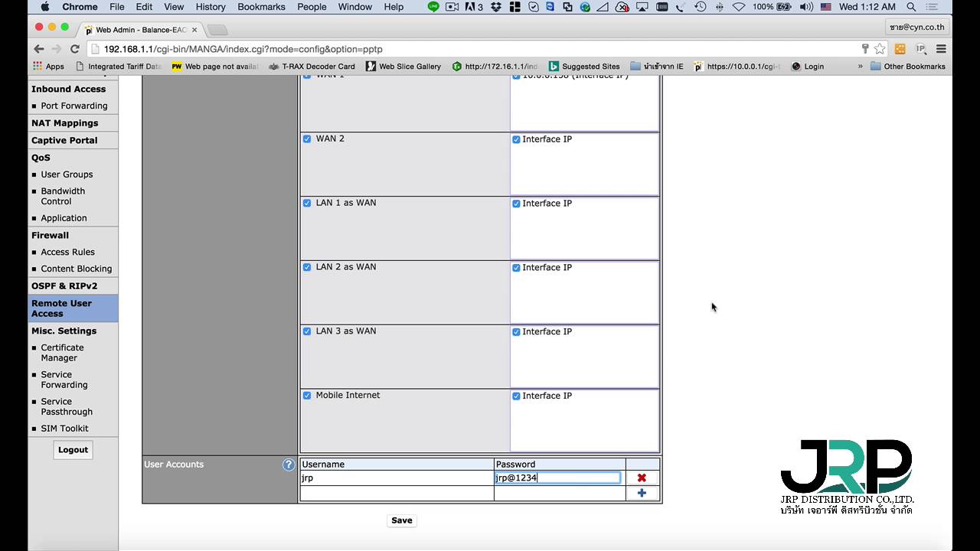980x551 pixels.
Task: Add a new user account row
Action: (x=642, y=493)
